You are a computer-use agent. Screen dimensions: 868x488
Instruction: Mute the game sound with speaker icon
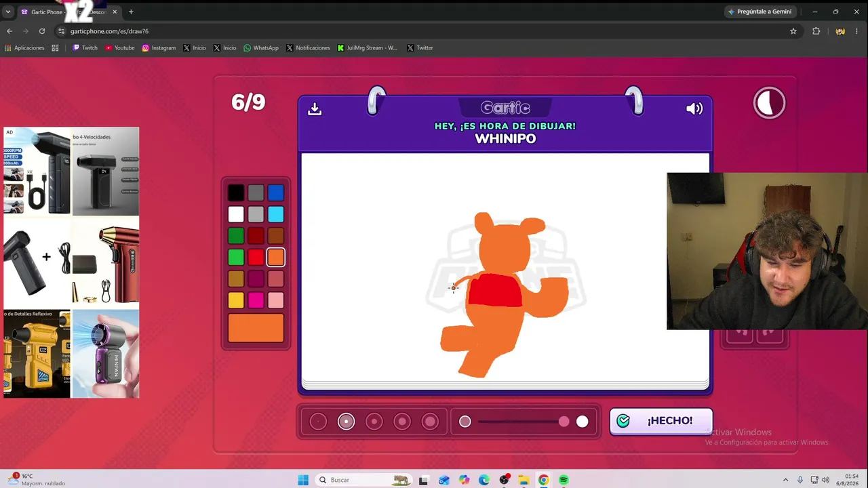(694, 109)
